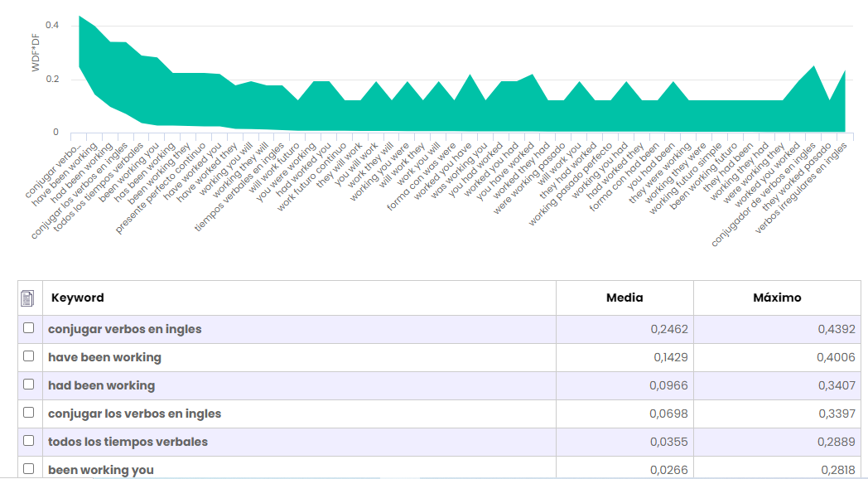Enable checkbox for 'conjugar los verbos en ingles'

(x=29, y=413)
